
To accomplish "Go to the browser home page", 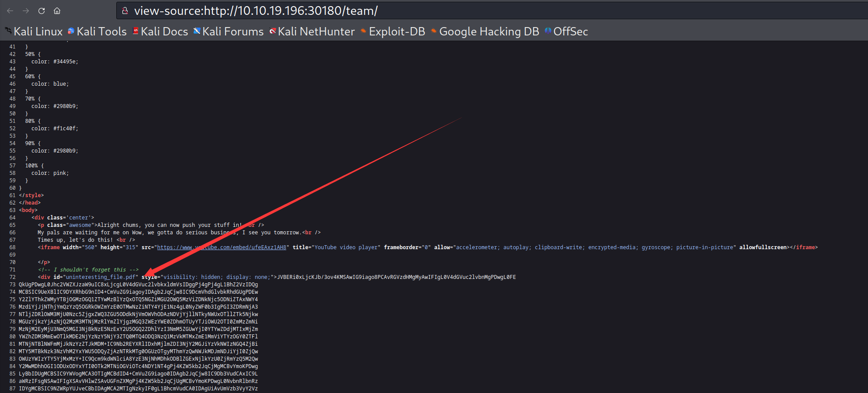I will (x=57, y=11).
